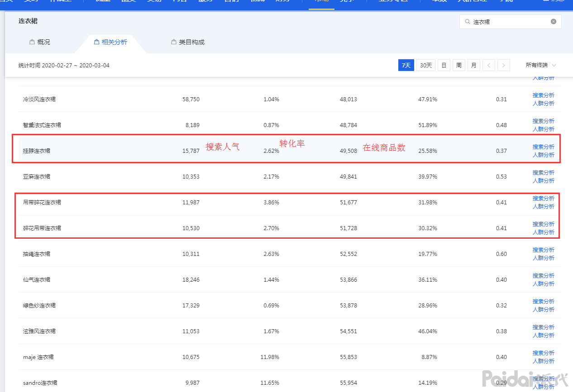Click the 11.98% conversion rate value
This screenshot has height=392, width=573.
(x=270, y=357)
